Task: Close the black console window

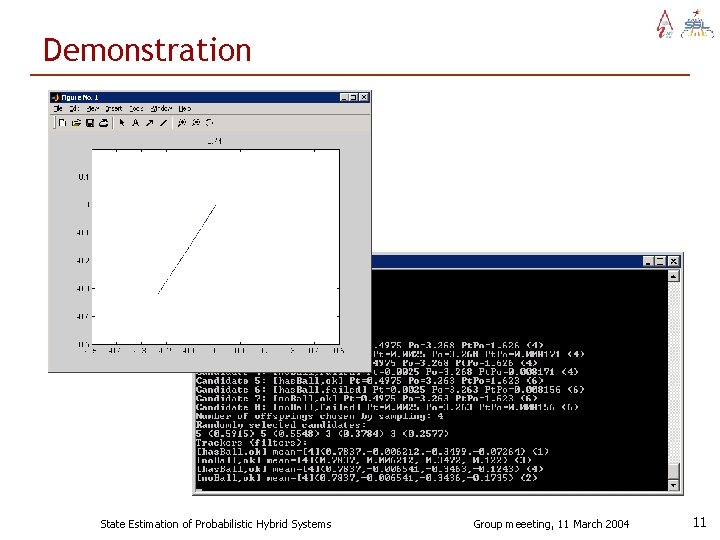Action: click(673, 261)
